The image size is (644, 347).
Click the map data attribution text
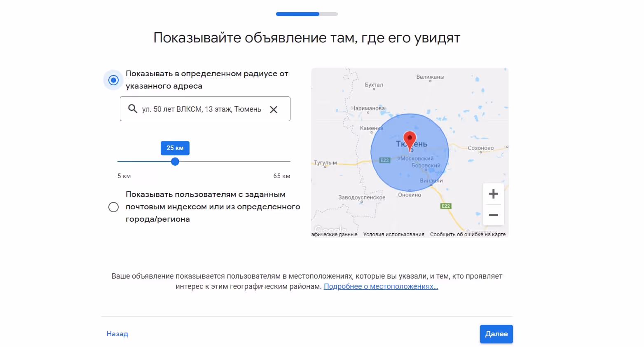point(334,234)
